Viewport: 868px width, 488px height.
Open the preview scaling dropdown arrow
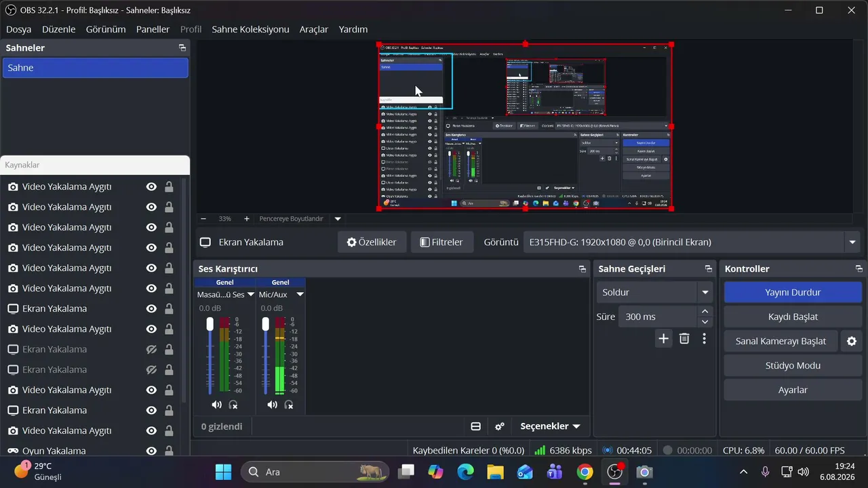(x=338, y=219)
